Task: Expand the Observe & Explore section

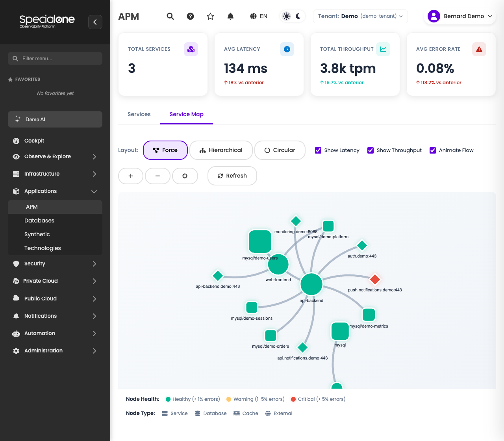Action: [x=55, y=156]
